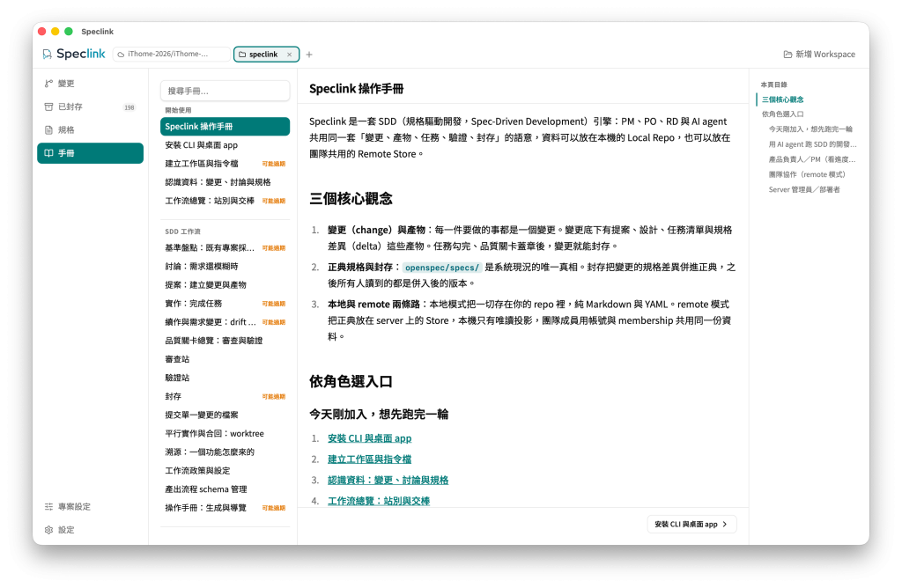902x588 pixels.
Task: Open the 已封存 sidebar section
Action: coord(91,107)
